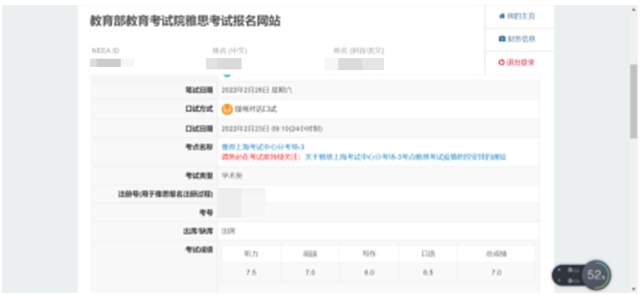Click the page scrollbar thumb

[x=634, y=101]
